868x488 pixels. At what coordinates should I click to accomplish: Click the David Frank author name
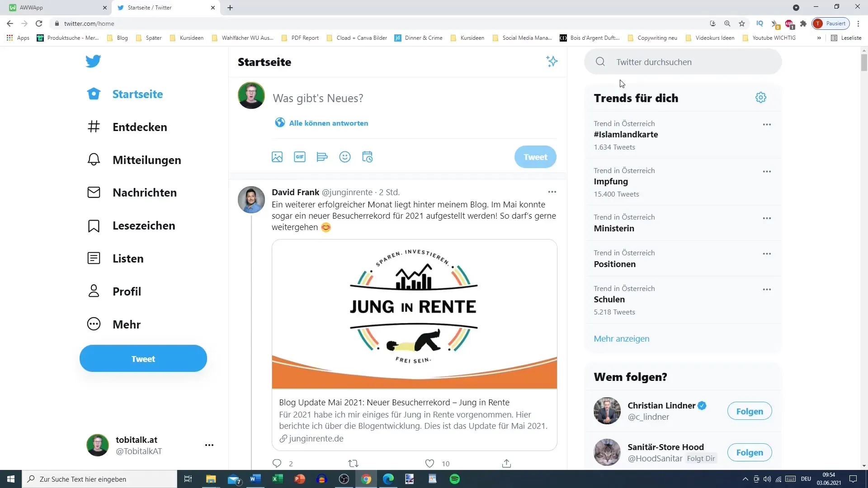[x=295, y=192]
